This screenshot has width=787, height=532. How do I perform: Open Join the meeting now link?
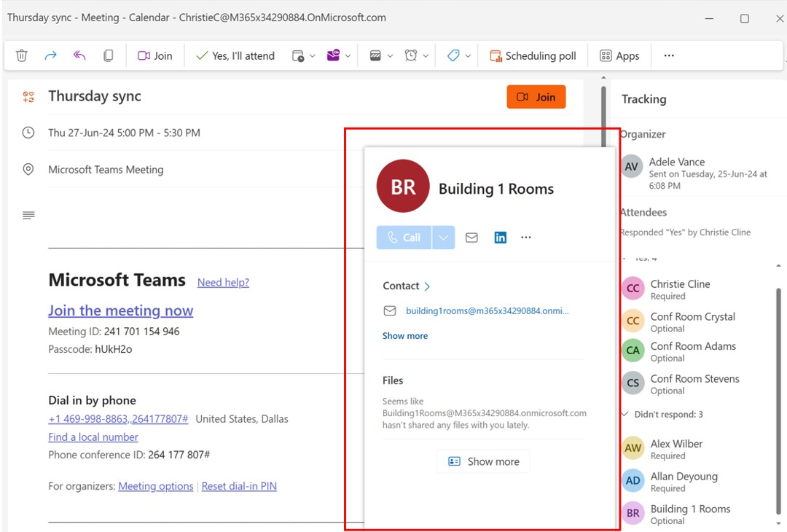click(x=120, y=310)
